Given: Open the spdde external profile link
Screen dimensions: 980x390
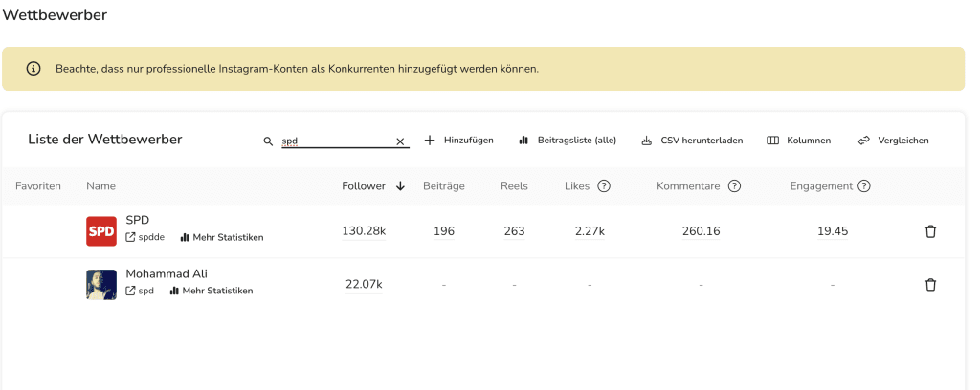Looking at the screenshot, I should click(144, 237).
